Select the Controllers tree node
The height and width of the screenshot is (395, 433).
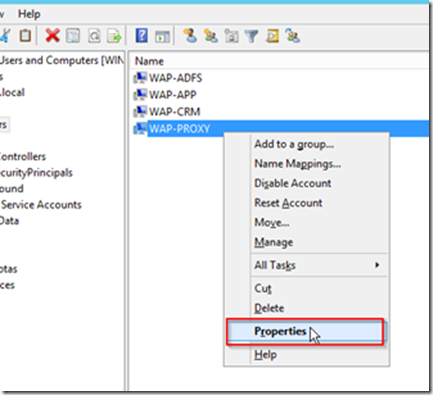click(22, 156)
